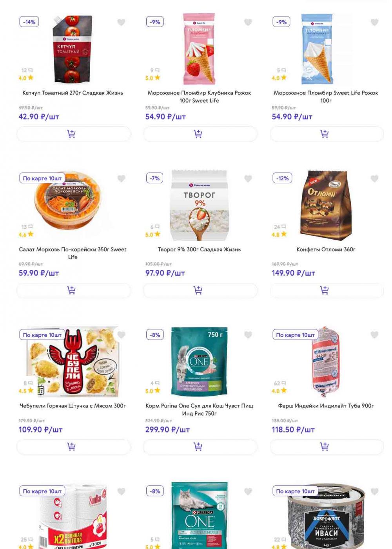
Task: Open Корм Purina One product link
Action: pyautogui.click(x=200, y=410)
